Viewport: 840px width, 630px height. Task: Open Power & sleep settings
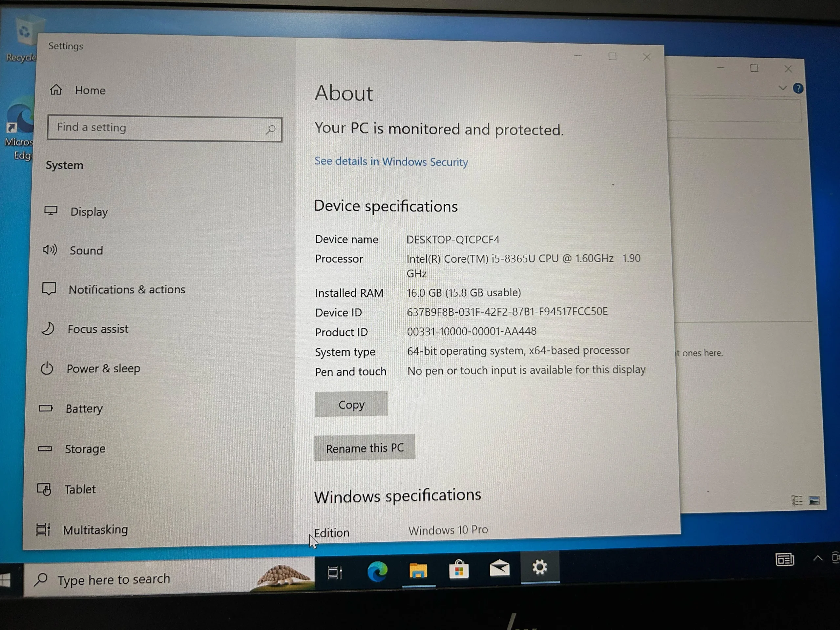[103, 368]
